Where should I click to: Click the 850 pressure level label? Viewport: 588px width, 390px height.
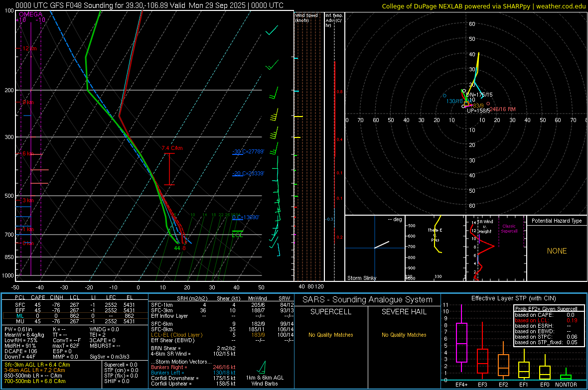(9, 257)
